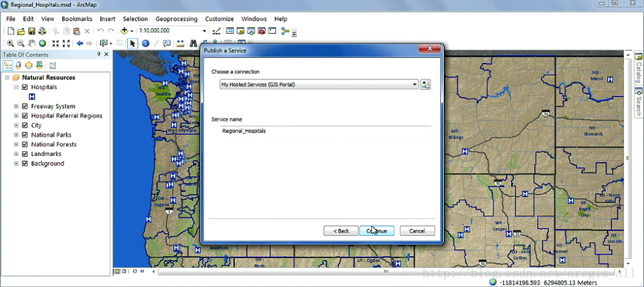Disable the Landmarks layer visibility
Screen dimensions: 644x287
pyautogui.click(x=25, y=154)
